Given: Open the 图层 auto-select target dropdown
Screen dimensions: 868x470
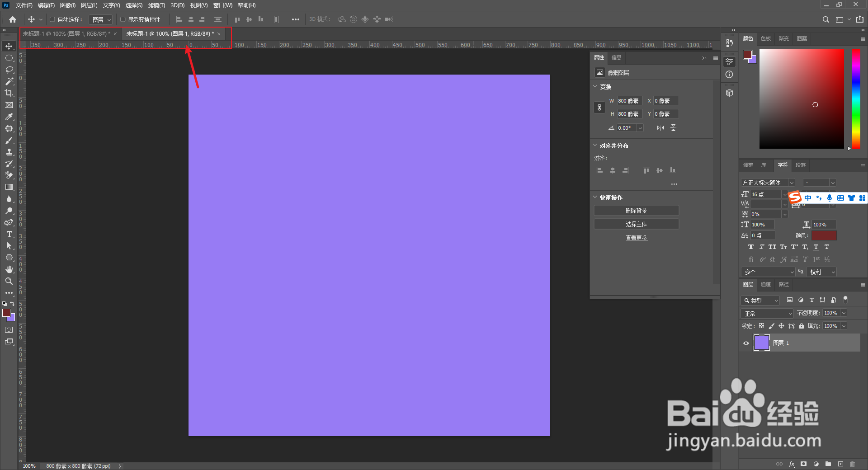Looking at the screenshot, I should (x=100, y=19).
